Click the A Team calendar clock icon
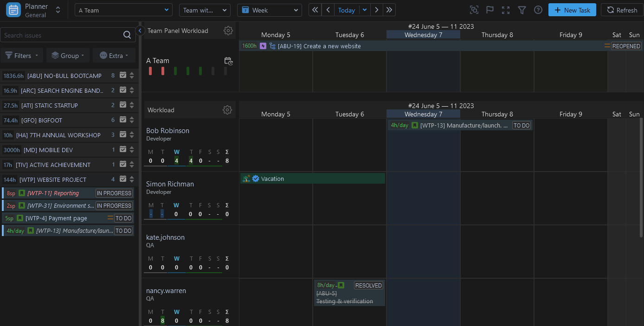 (x=228, y=61)
